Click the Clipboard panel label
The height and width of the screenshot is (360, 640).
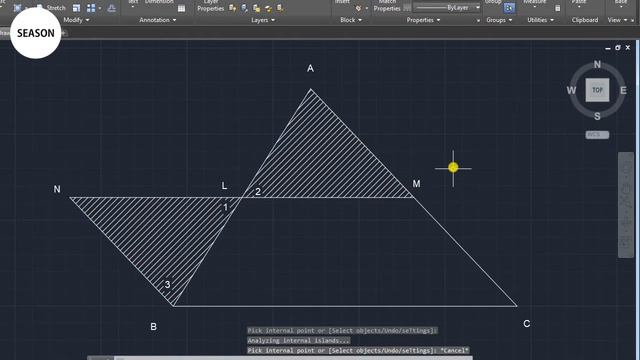[x=584, y=20]
